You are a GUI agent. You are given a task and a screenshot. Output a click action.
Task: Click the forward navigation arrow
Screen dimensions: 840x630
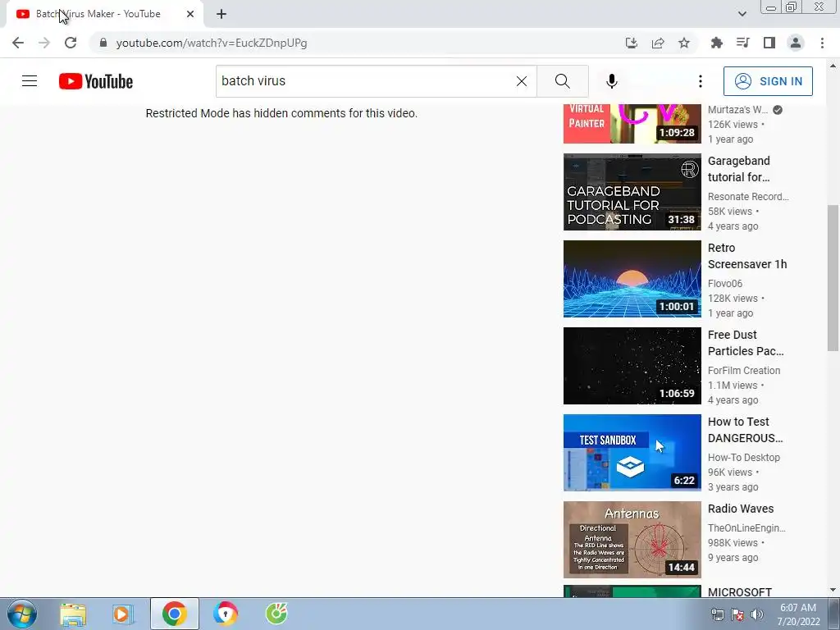[x=44, y=43]
